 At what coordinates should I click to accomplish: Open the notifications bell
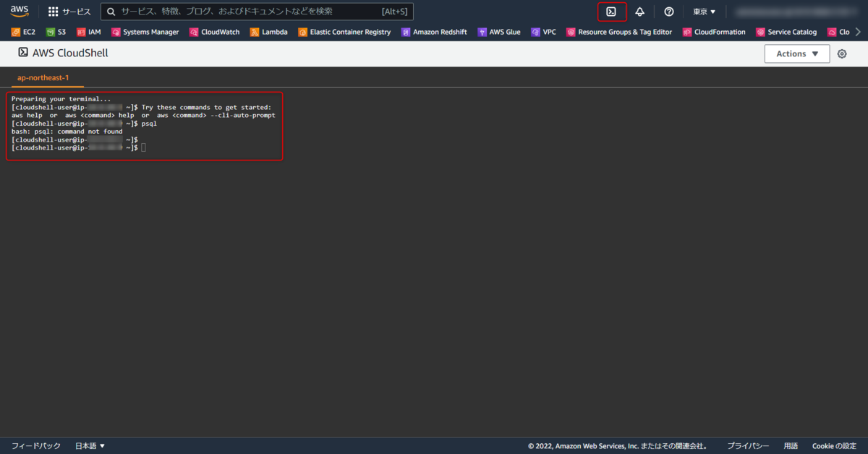point(639,12)
